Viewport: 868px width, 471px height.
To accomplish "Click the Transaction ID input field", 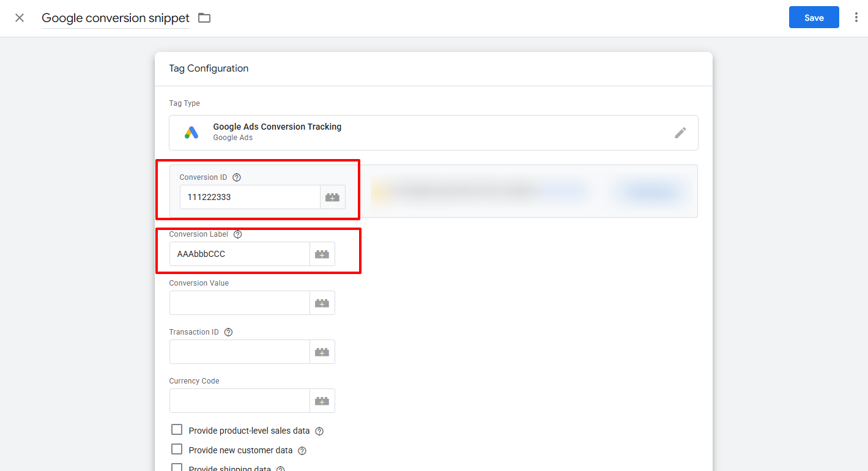I will click(x=240, y=352).
